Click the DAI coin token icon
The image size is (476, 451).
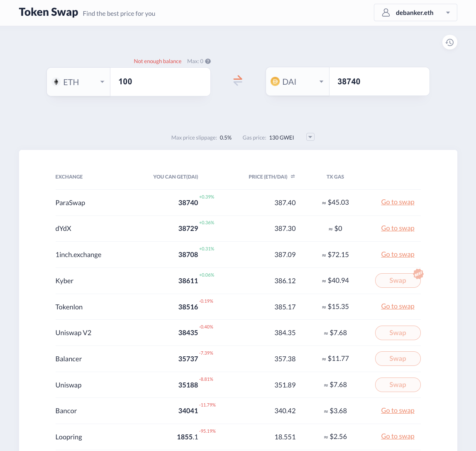coord(275,82)
